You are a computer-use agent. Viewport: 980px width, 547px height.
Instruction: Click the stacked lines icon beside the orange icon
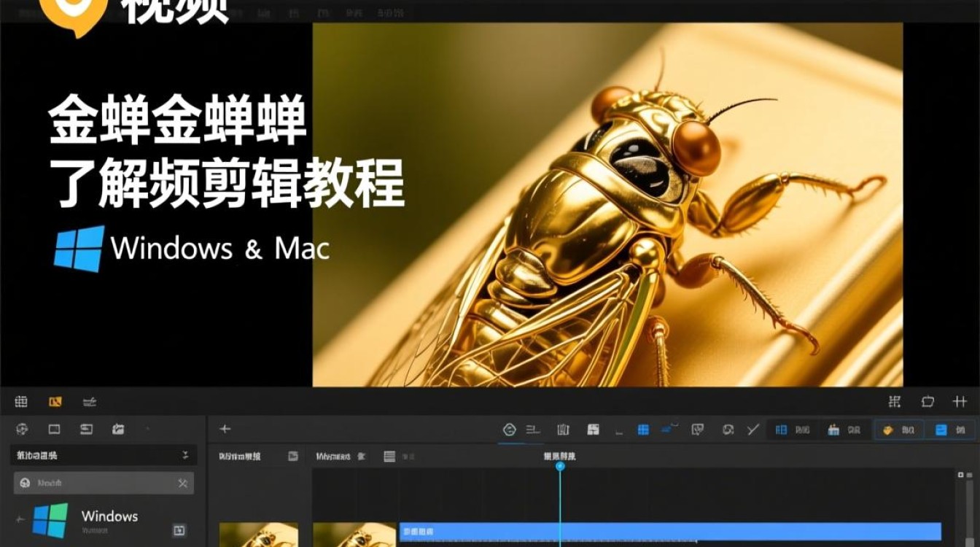point(90,402)
